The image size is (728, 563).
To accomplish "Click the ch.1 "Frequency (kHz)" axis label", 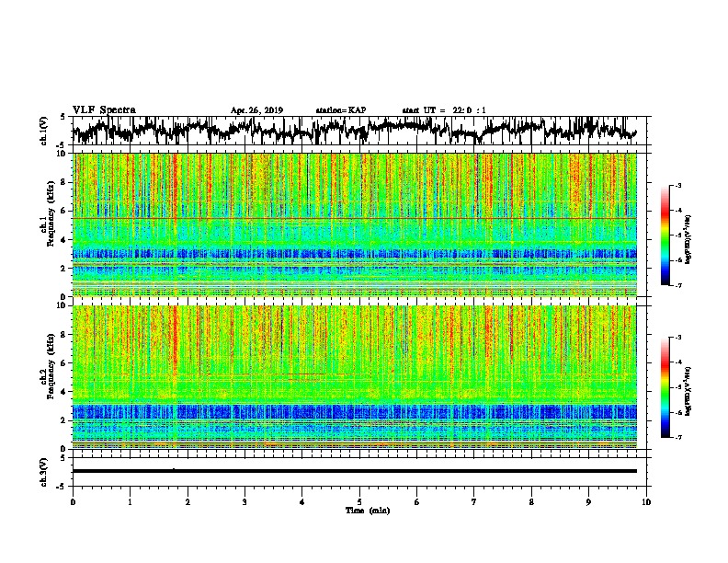I will [51, 214].
